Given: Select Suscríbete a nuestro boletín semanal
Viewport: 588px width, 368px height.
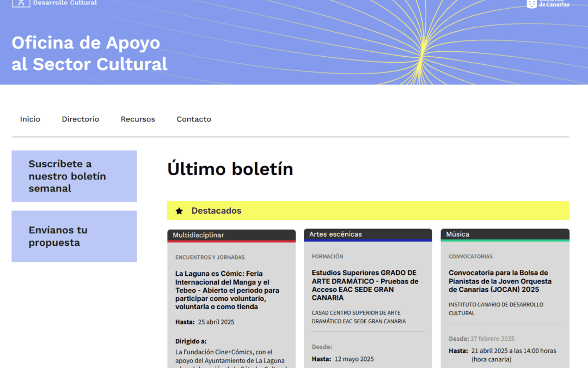Looking at the screenshot, I should (x=74, y=176).
